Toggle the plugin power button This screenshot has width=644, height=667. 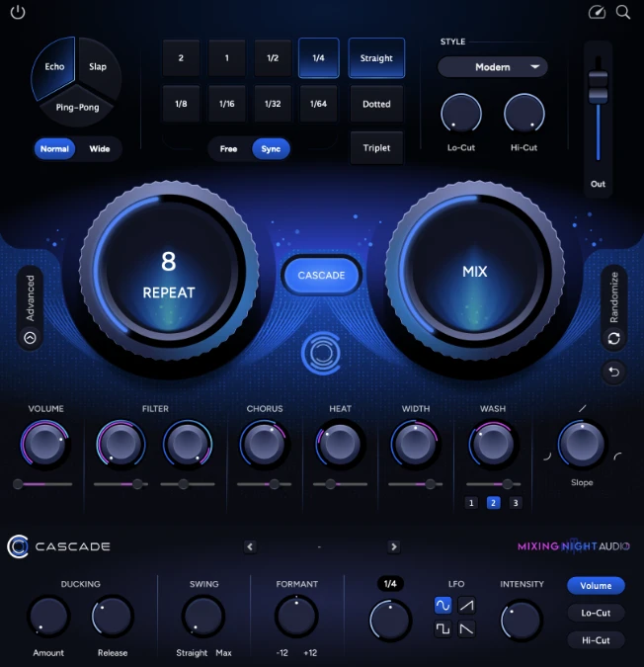pyautogui.click(x=18, y=12)
